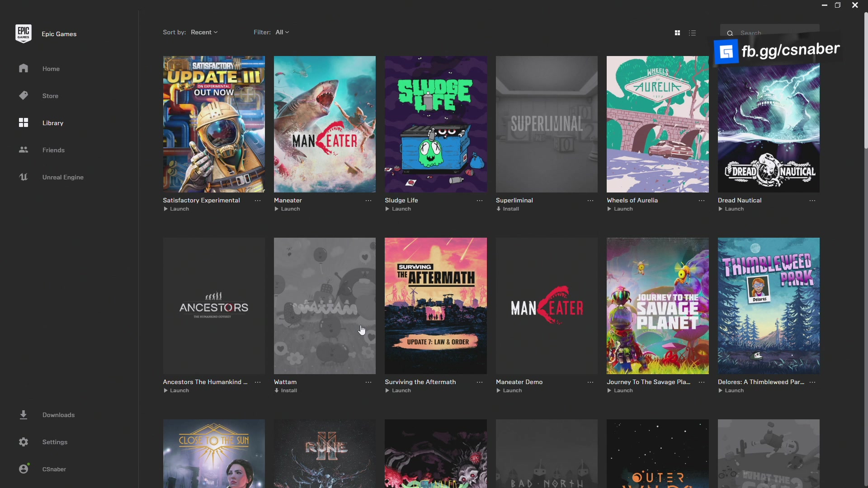Click the library Search input field
This screenshot has width=868, height=488.
(769, 33)
